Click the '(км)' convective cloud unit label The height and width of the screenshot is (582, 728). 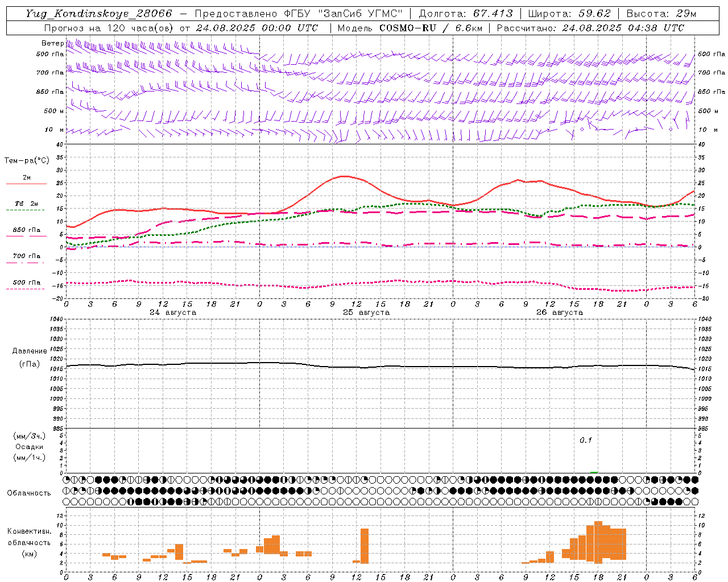30,553
